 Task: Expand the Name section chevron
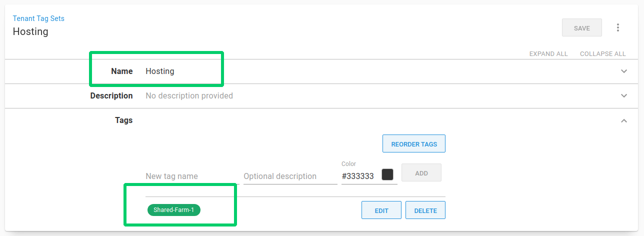pos(623,71)
